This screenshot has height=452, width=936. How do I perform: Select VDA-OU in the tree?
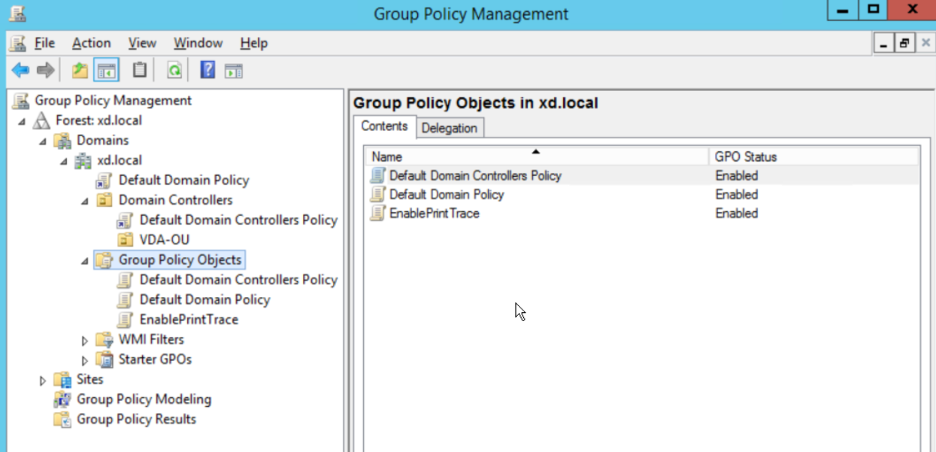click(164, 240)
